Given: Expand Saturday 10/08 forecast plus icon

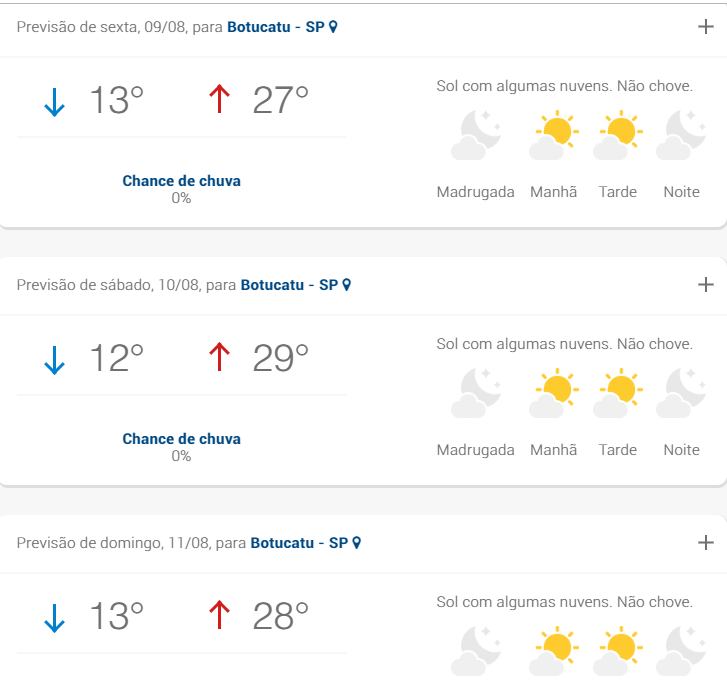Looking at the screenshot, I should click(706, 285).
